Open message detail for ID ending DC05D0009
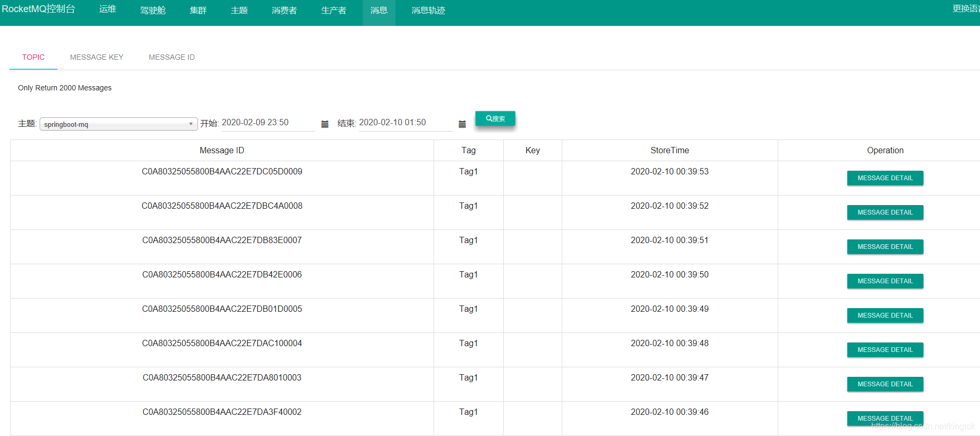980x436 pixels. 885,178
